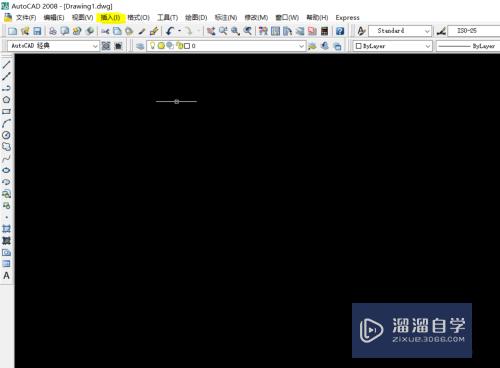Click the Markup Set Manager icon
500x368 pixels.
[312, 31]
